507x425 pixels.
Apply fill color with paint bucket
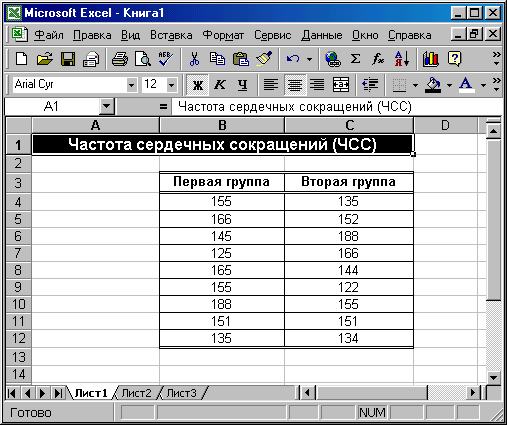pyautogui.click(x=433, y=85)
